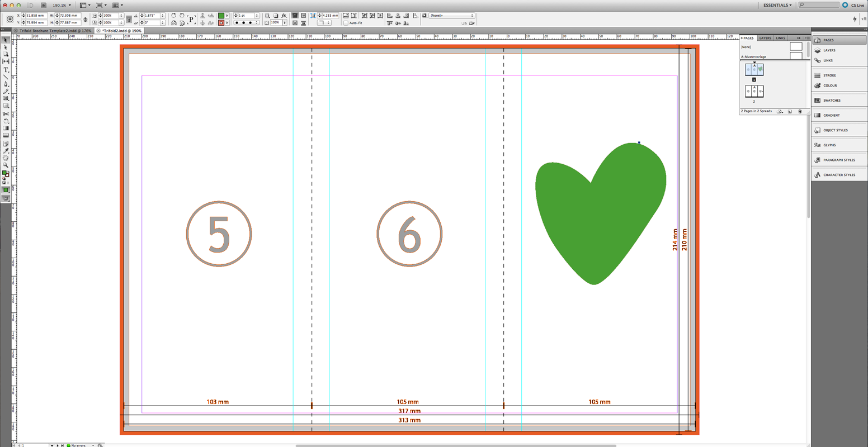The image size is (868, 447).
Task: Delete selected page with trash icon
Action: coord(800,111)
